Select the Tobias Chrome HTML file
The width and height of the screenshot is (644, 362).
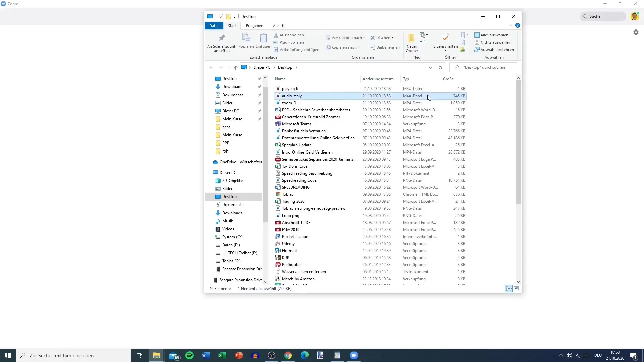click(x=370, y=194)
